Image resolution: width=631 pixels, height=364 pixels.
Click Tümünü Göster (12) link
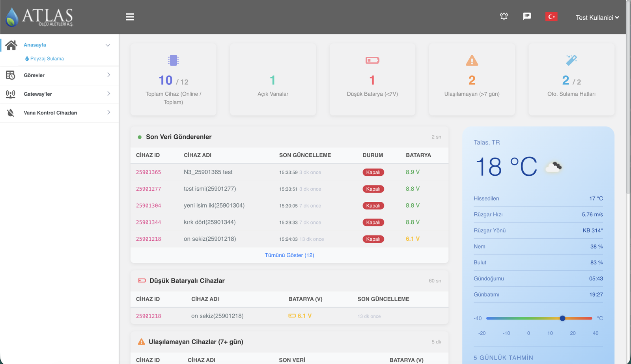pyautogui.click(x=289, y=255)
